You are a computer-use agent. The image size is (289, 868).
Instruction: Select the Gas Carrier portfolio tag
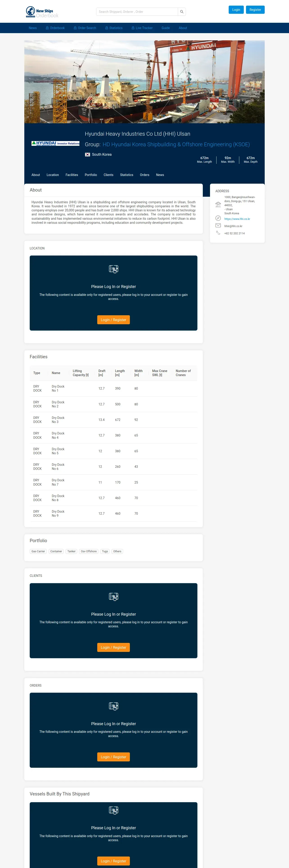coord(38,551)
